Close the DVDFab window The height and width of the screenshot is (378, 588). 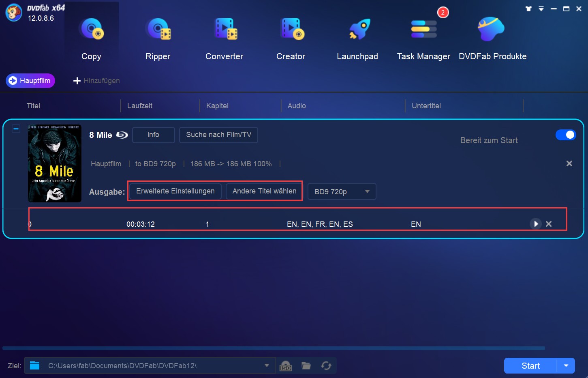click(579, 9)
